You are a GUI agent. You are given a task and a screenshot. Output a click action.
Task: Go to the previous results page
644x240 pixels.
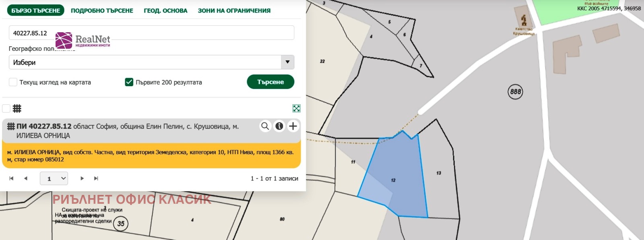point(26,178)
